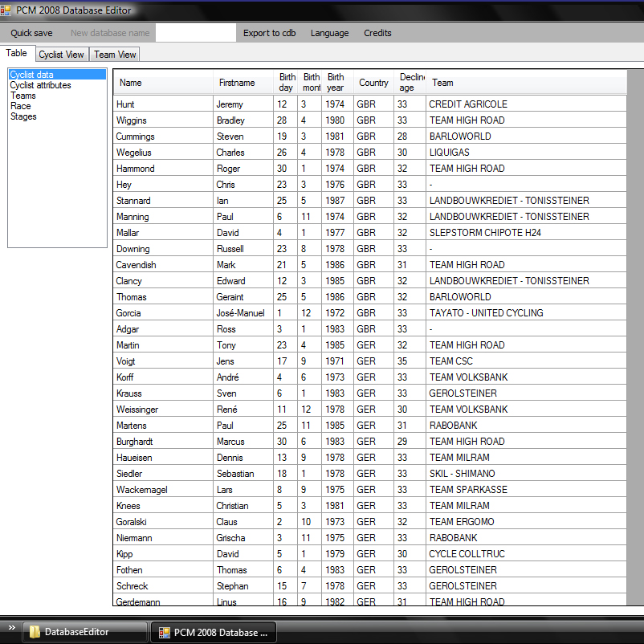
Task: Switch to the Cyclist View tab
Action: click(62, 55)
